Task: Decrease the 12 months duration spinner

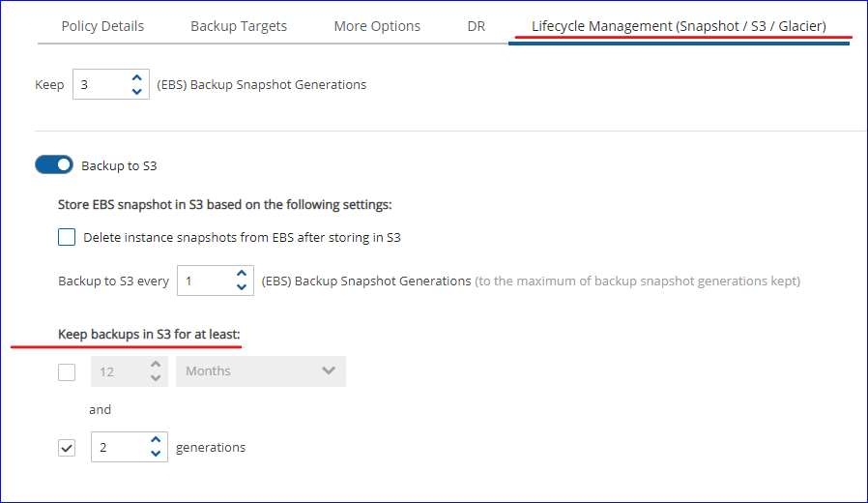Action: click(x=155, y=379)
